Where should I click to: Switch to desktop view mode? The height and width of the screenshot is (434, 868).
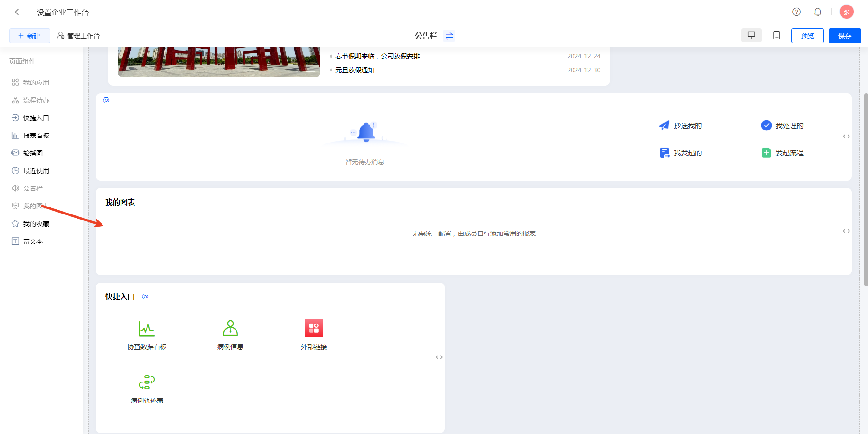[x=752, y=36]
